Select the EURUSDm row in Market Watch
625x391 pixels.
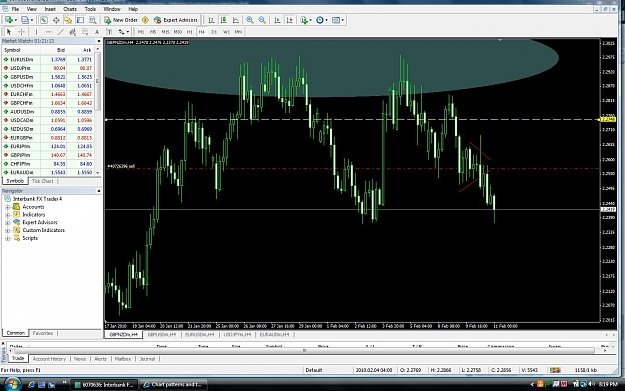48,59
